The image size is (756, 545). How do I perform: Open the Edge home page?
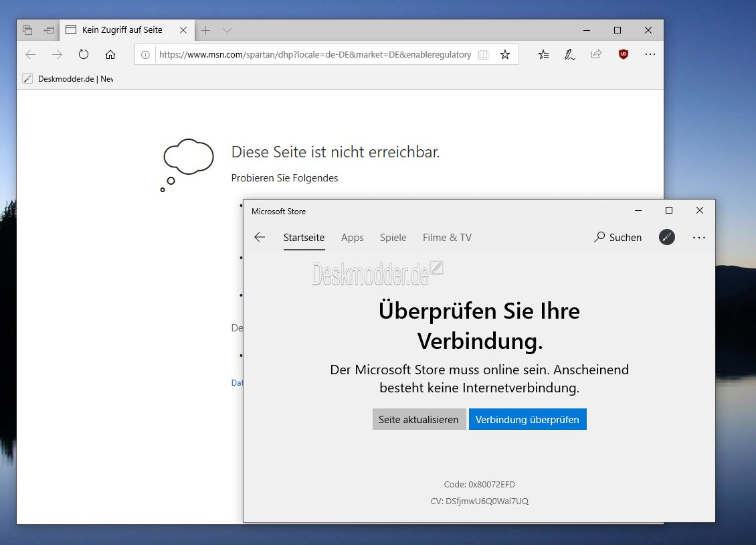[x=110, y=54]
